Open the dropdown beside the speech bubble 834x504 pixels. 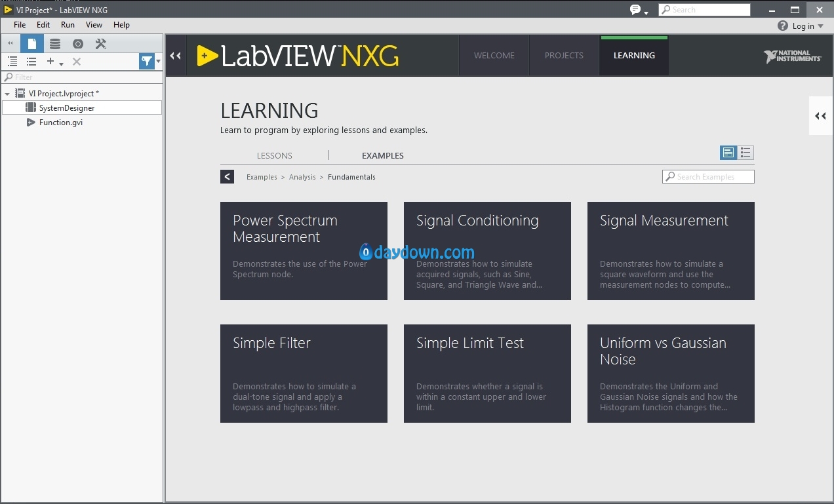click(x=646, y=12)
